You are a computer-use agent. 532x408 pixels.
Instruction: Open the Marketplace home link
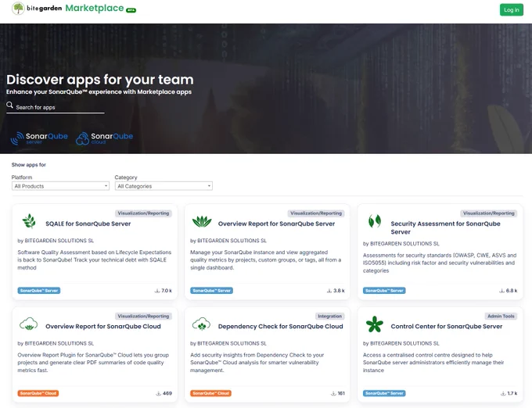(x=95, y=8)
